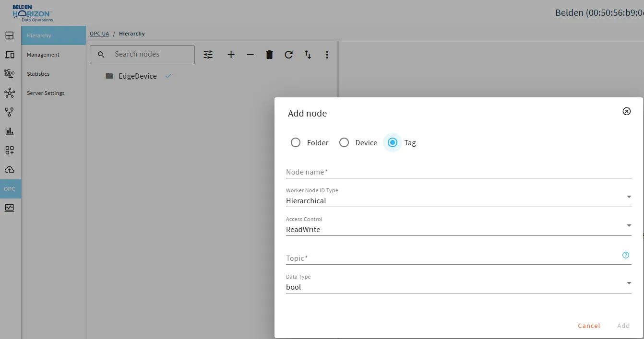Follow the OPC UA breadcrumb link
The width and height of the screenshot is (644, 339).
pos(99,34)
